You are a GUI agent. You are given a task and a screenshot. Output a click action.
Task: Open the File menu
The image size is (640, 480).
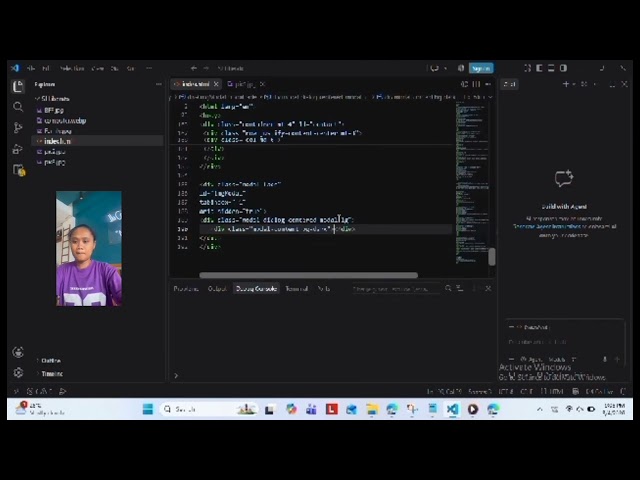coord(31,68)
